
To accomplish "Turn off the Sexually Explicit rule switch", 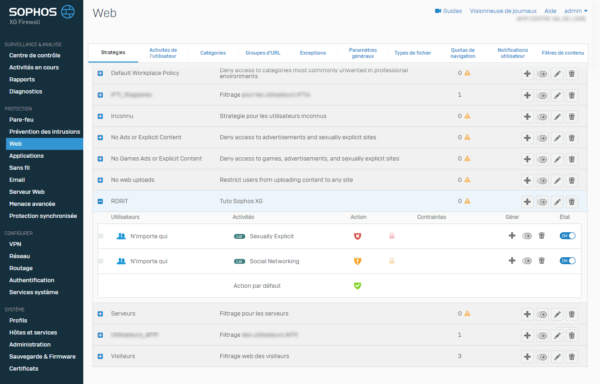I will 567,236.
